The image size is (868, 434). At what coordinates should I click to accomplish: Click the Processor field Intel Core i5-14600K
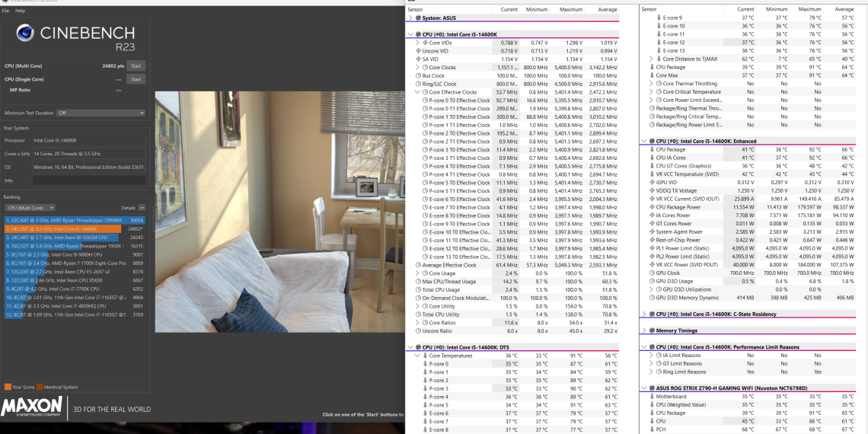click(89, 141)
